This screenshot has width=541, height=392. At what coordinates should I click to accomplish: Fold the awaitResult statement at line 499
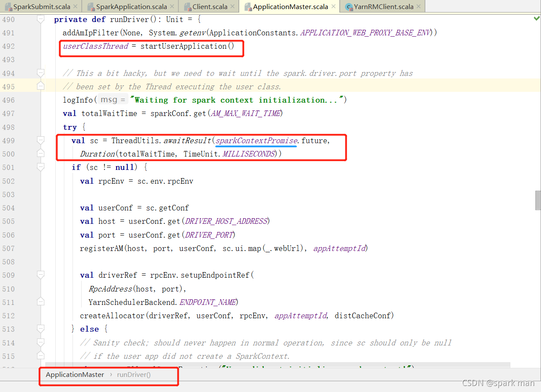[41, 141]
